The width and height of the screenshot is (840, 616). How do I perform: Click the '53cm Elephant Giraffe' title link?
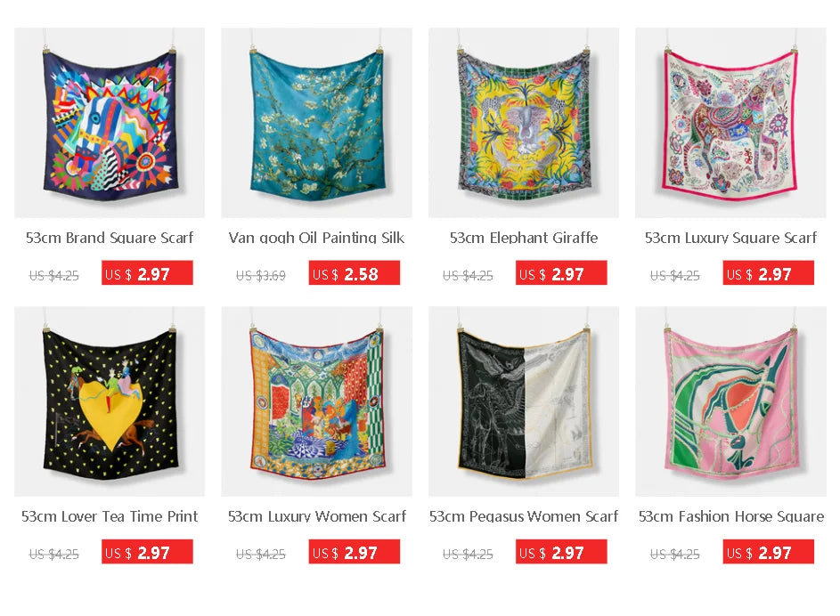[x=524, y=238]
